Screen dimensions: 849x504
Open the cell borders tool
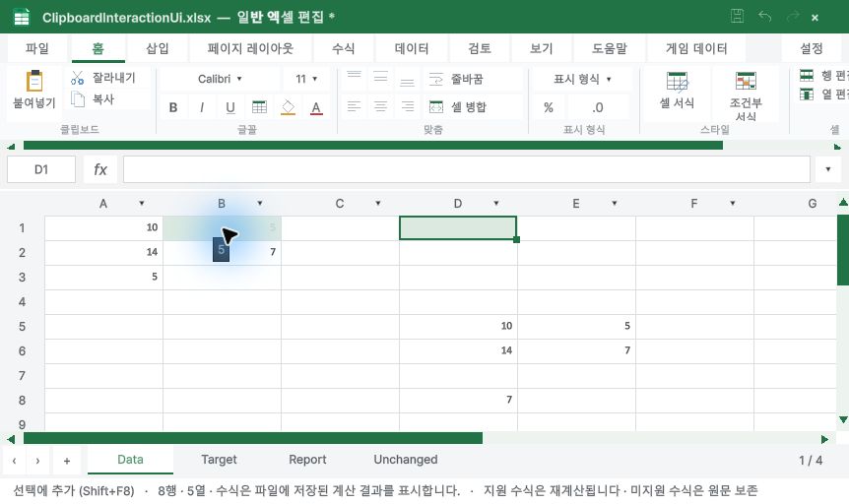click(x=259, y=107)
